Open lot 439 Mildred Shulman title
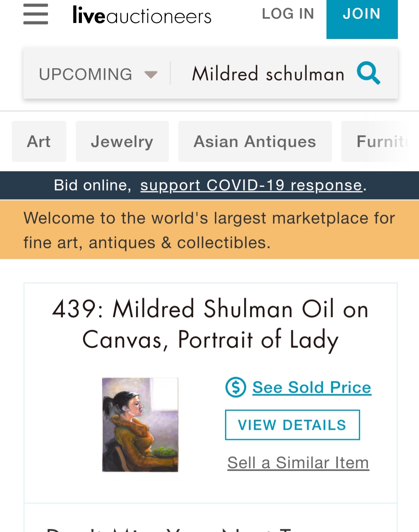419x532 pixels. pos(210,324)
